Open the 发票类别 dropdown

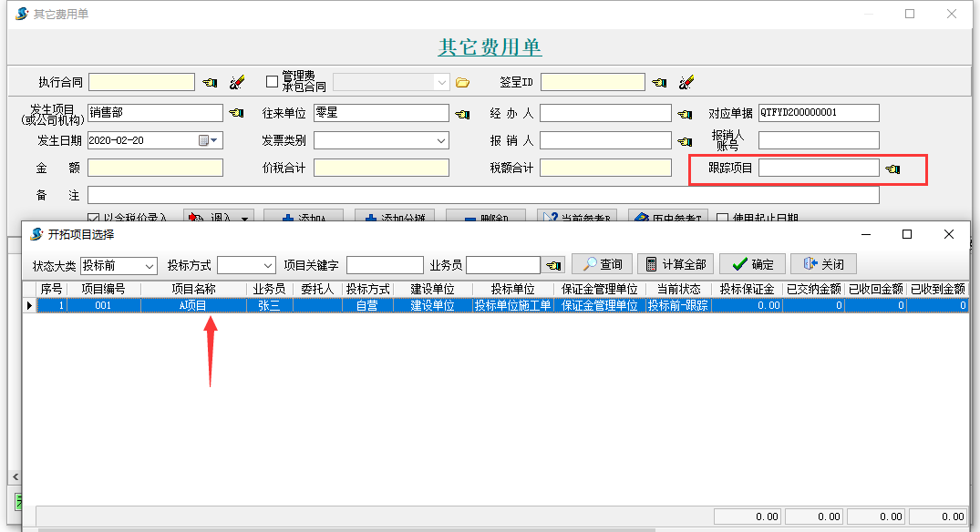(438, 140)
